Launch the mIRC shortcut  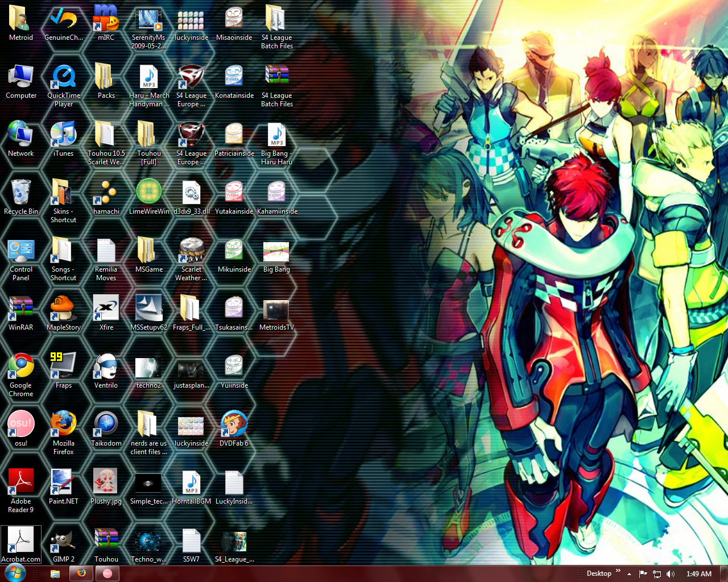pyautogui.click(x=106, y=23)
